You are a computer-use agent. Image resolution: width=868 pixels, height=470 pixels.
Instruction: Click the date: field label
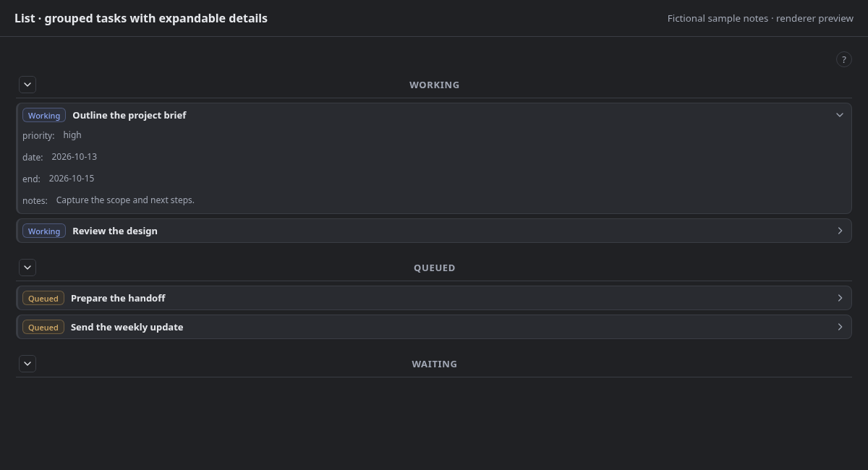pyautogui.click(x=33, y=158)
